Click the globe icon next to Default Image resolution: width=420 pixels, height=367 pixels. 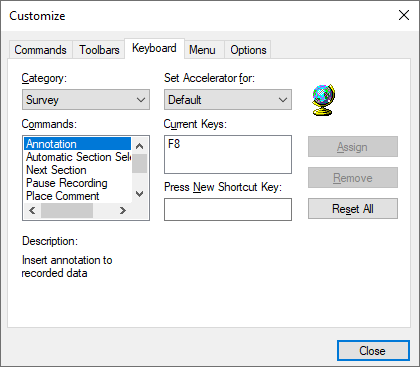pos(323,100)
